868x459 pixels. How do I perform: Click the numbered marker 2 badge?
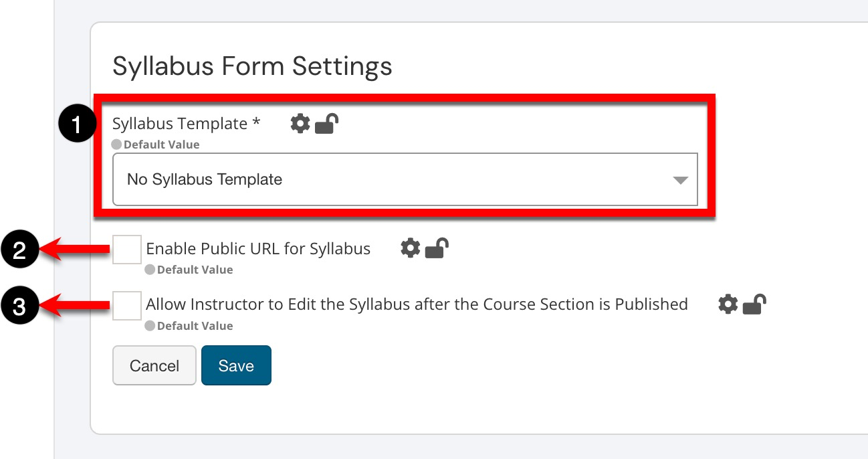point(20,250)
